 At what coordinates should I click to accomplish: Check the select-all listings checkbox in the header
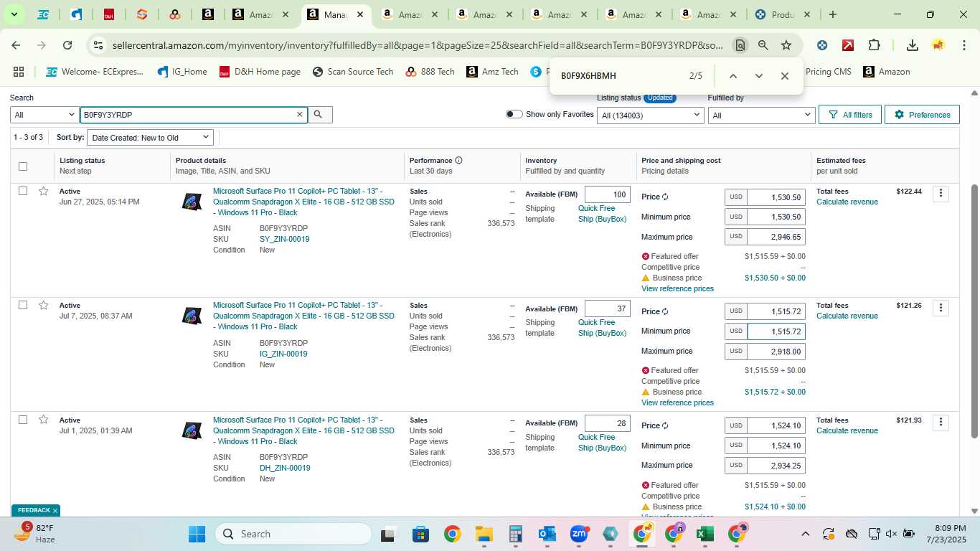pos(23,166)
